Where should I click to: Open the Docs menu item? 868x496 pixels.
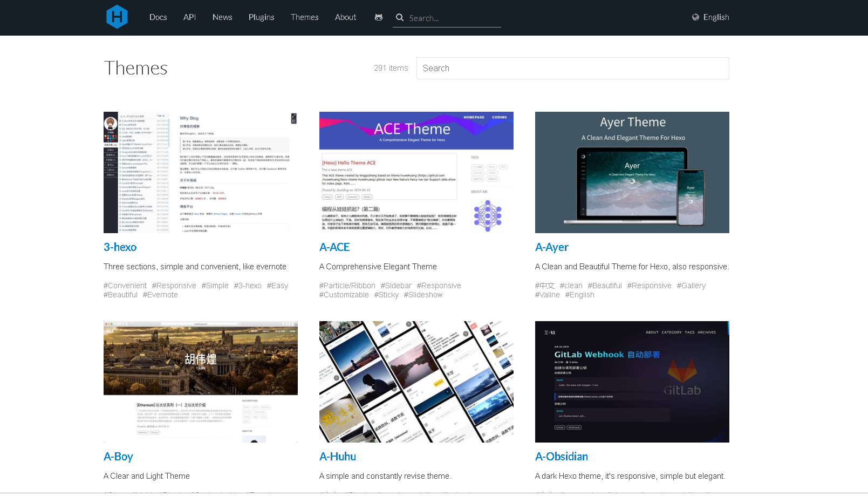[x=158, y=17]
